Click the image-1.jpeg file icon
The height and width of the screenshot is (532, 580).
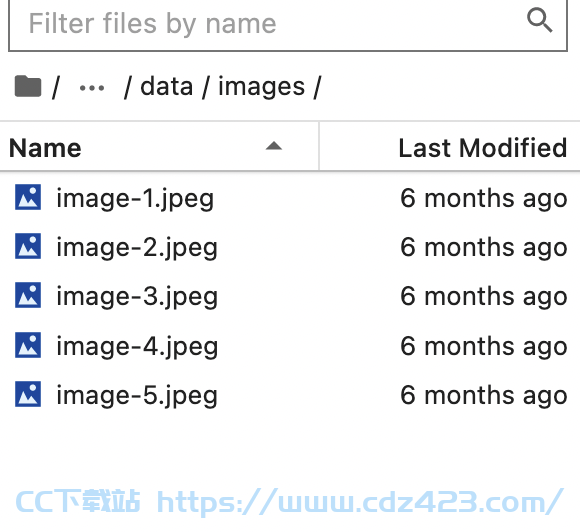click(x=28, y=197)
